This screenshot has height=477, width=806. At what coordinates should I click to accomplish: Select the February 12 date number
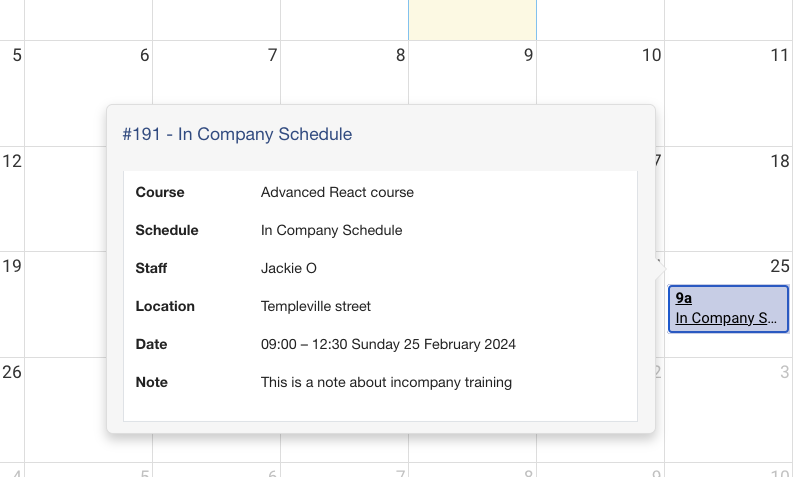pos(12,161)
